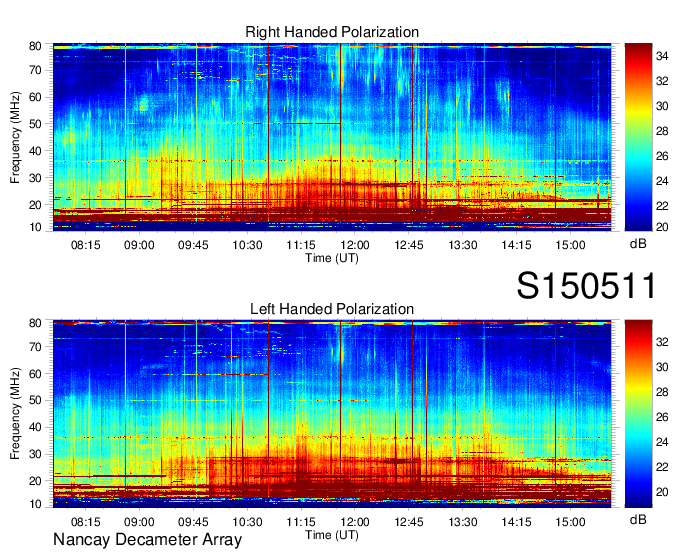The height and width of the screenshot is (552, 680).
Task: Click the 50 MHz tick on Right Handed plot
Action: tap(35, 124)
